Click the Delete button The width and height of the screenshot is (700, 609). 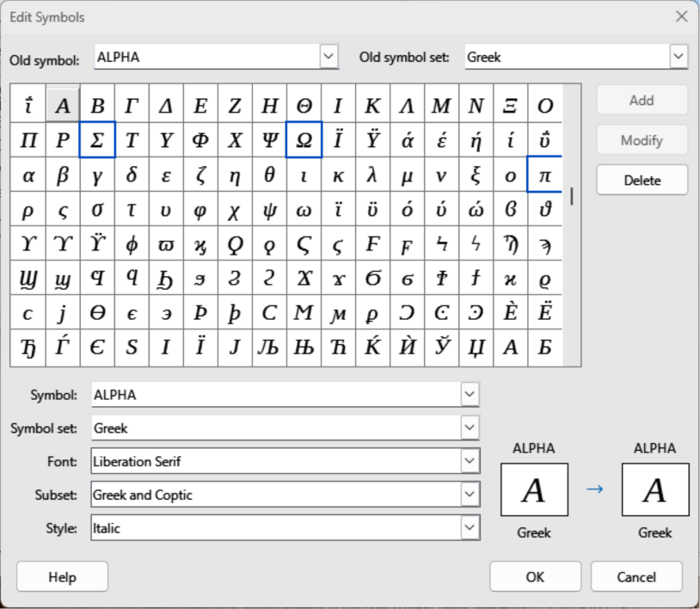pyautogui.click(x=642, y=181)
